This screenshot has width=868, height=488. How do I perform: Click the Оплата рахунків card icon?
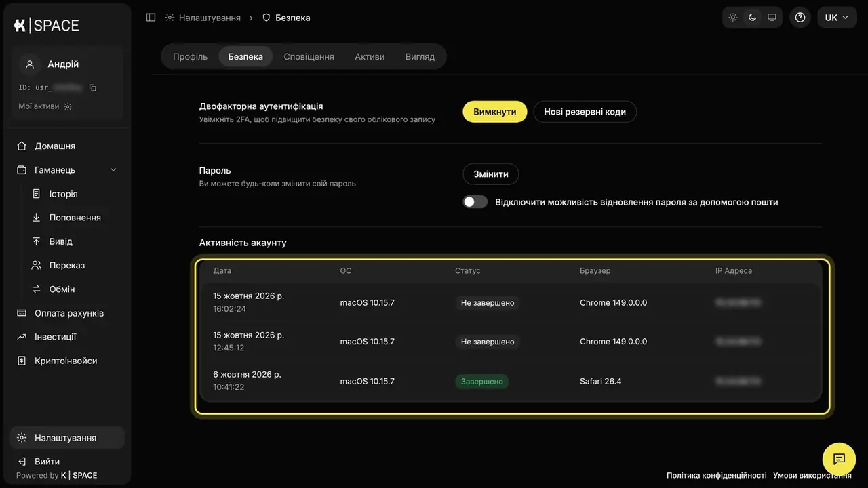click(x=22, y=313)
